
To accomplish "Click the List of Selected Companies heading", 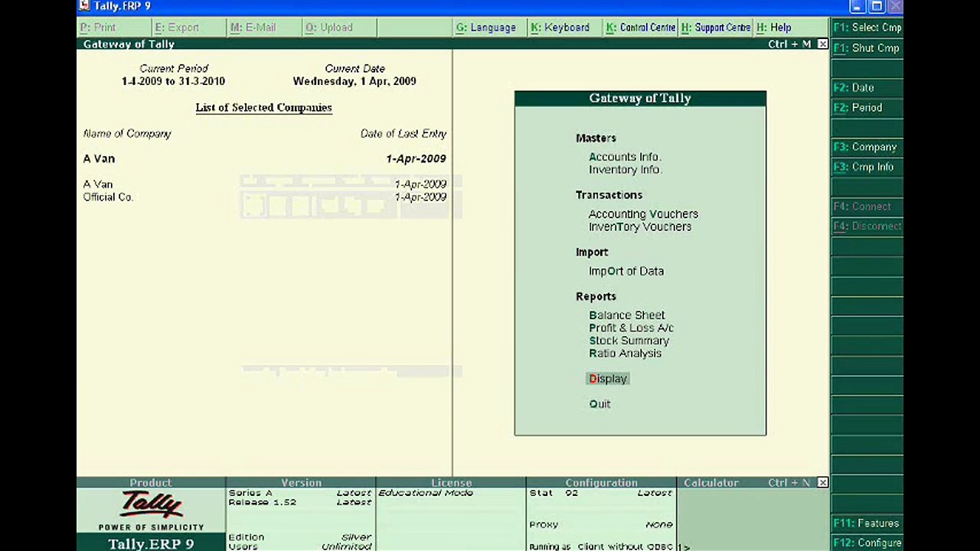I will [263, 108].
